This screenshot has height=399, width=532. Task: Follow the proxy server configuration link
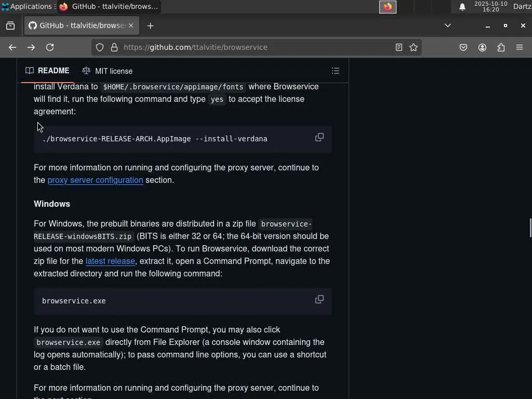click(x=96, y=180)
